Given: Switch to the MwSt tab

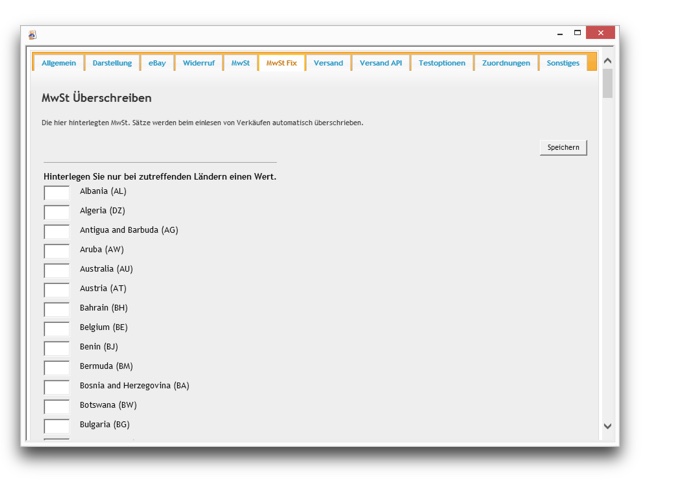Looking at the screenshot, I should pyautogui.click(x=240, y=63).
